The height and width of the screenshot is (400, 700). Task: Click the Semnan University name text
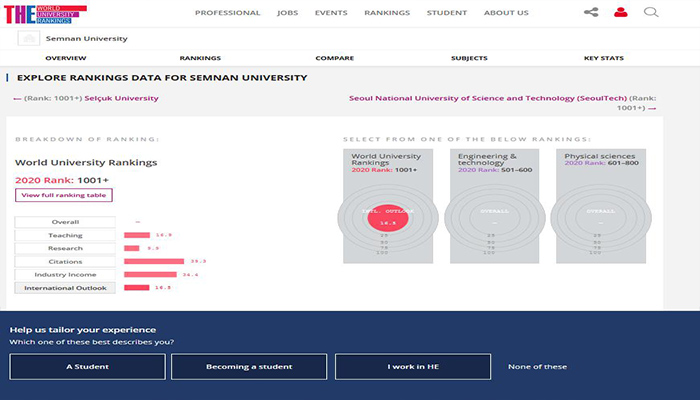coord(87,38)
